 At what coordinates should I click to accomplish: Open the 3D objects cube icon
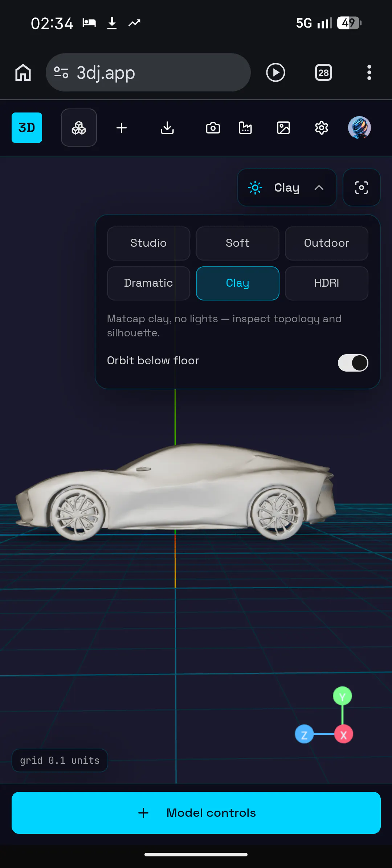point(79,128)
